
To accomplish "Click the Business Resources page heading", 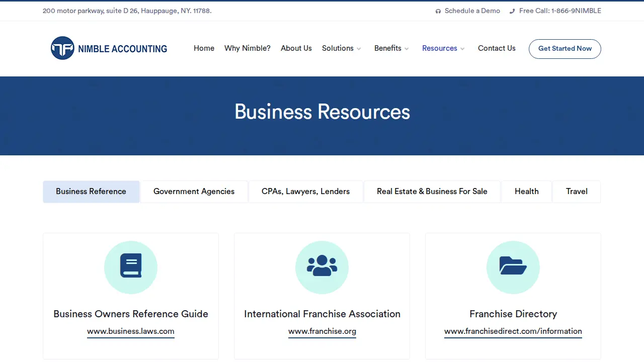I will coord(322,112).
